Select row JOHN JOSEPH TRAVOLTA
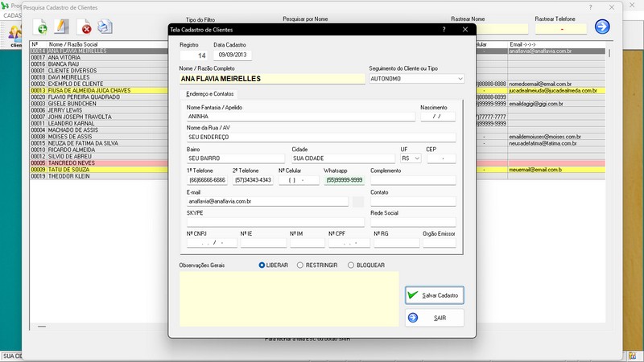 click(x=98, y=117)
